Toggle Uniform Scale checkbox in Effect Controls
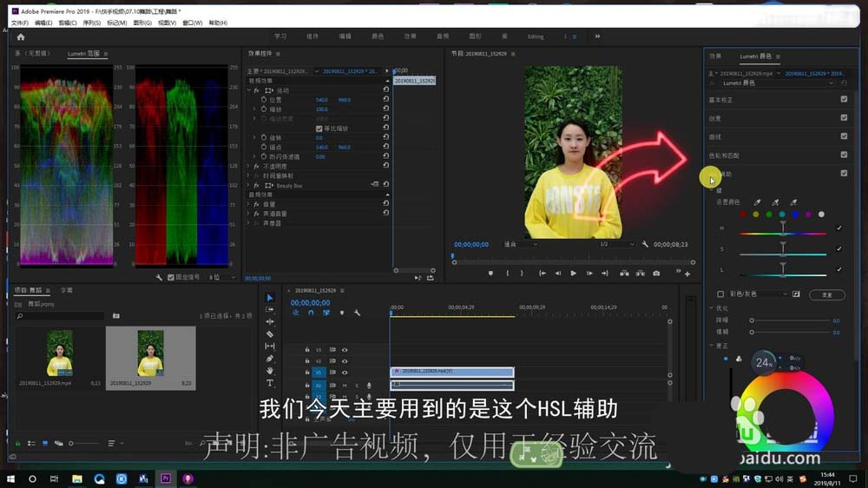This screenshot has width=868, height=488. click(319, 129)
